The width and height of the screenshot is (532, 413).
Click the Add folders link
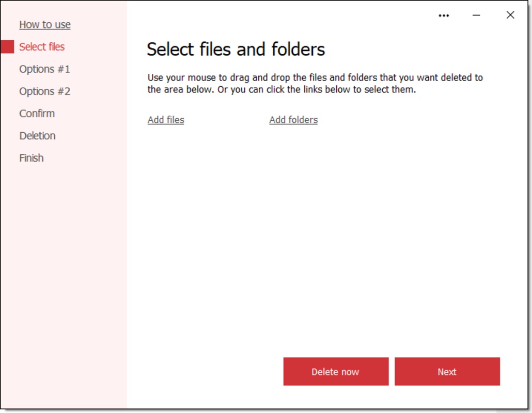pyautogui.click(x=293, y=120)
